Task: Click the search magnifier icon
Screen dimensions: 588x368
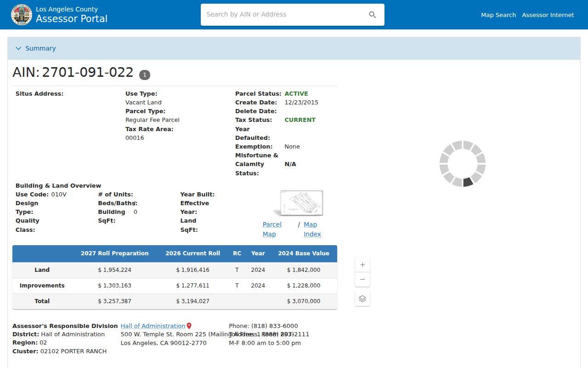Action: click(373, 15)
